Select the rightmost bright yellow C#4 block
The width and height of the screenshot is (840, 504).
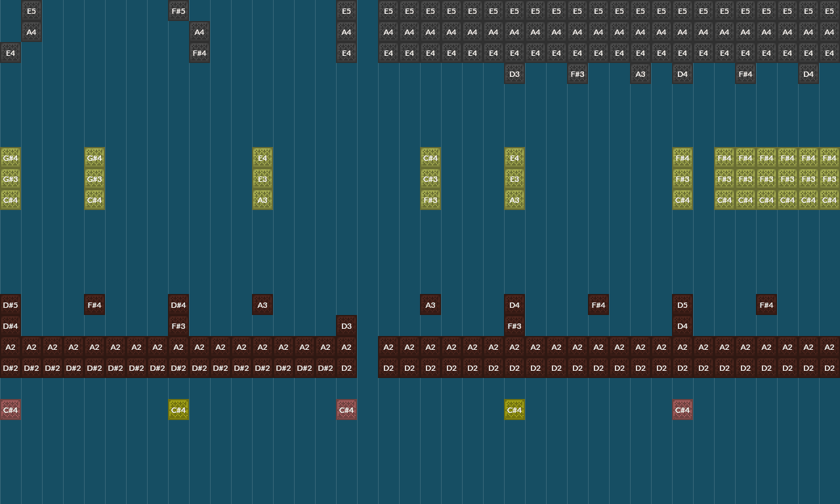click(x=514, y=410)
